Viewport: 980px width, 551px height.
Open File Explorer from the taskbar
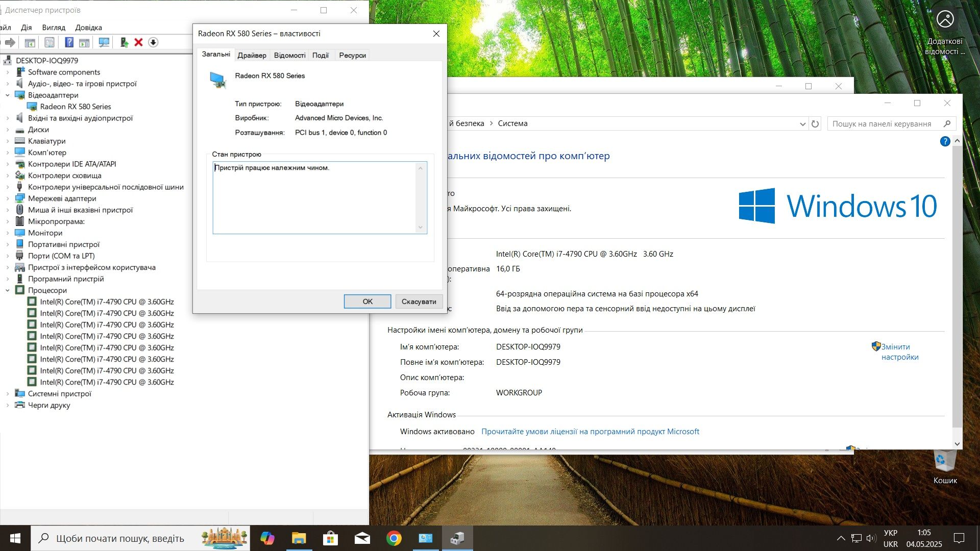299,538
